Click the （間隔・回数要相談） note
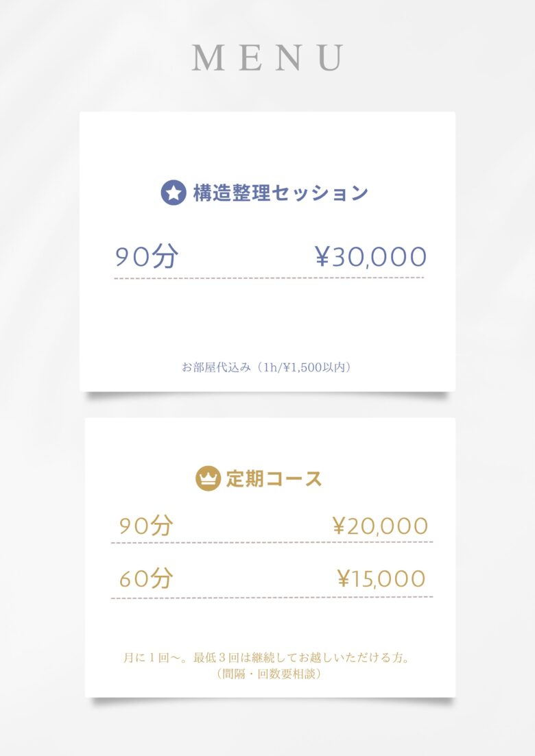535x756 pixels. pyautogui.click(x=268, y=674)
